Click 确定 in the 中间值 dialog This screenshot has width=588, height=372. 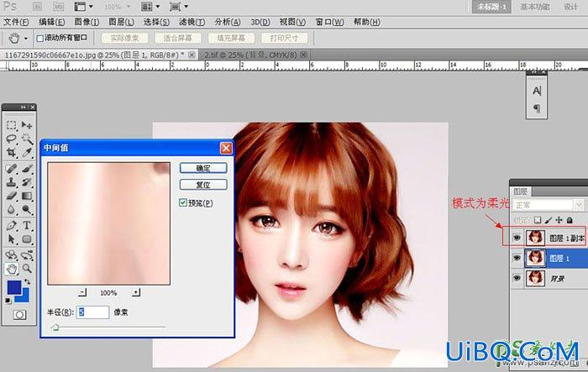[x=203, y=168]
